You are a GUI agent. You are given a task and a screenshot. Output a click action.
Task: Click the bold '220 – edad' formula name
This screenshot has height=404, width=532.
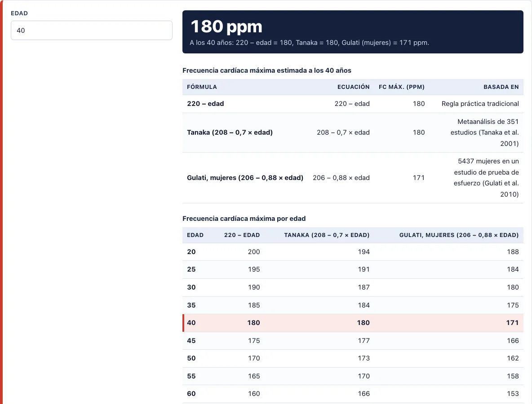205,104
